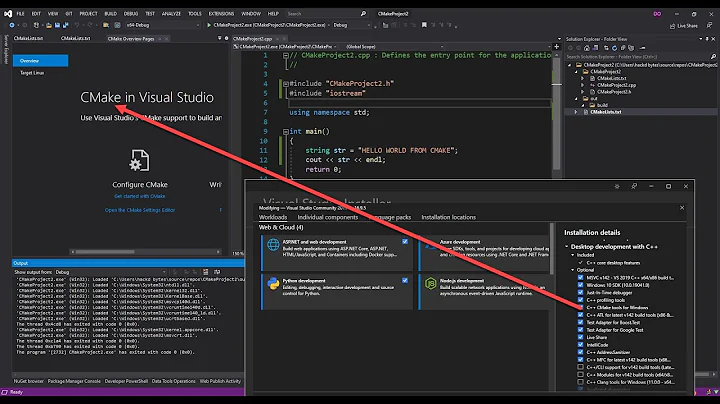Switch to the Individual components tab
The height and width of the screenshot is (404, 720).
point(328,217)
